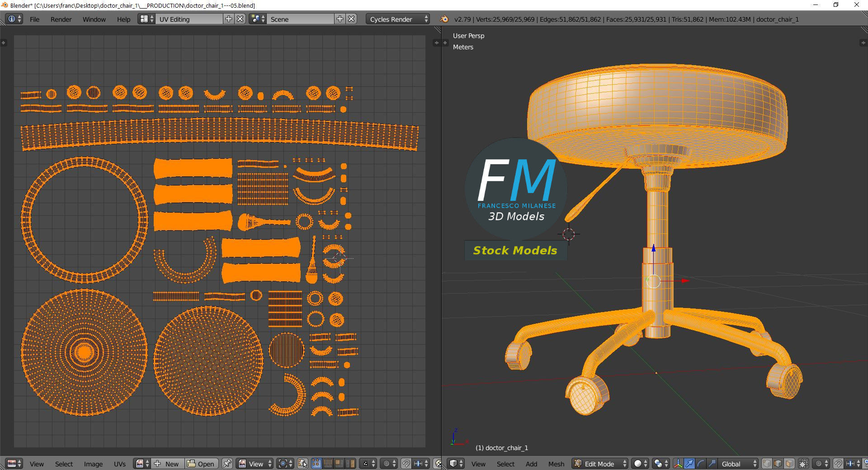Image resolution: width=868 pixels, height=470 pixels.
Task: Browse linked image dropdown in UV editor
Action: click(x=142, y=464)
